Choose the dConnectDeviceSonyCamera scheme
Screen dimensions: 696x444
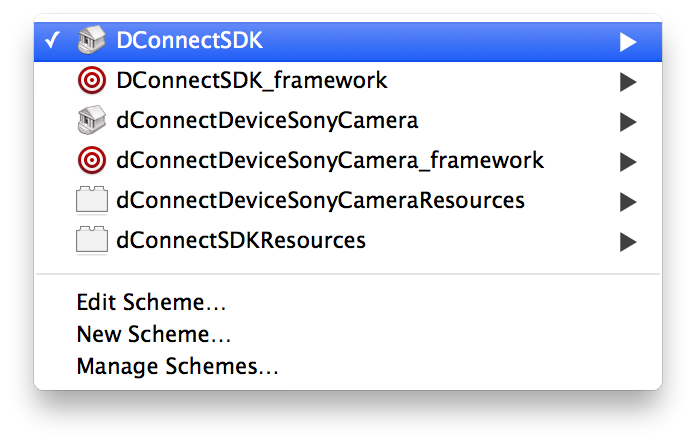coord(267,121)
